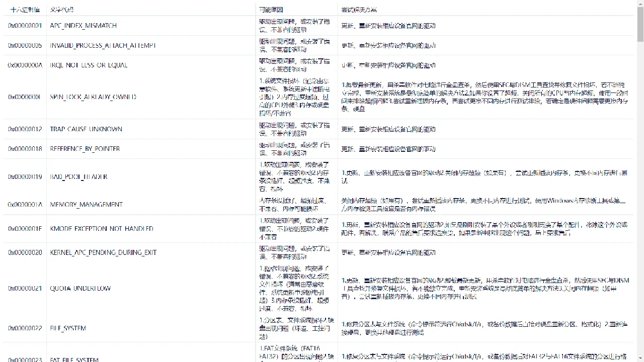The height and width of the screenshot is (362, 644).
Task: Click the 十六进制值 column header
Action: (x=24, y=9)
